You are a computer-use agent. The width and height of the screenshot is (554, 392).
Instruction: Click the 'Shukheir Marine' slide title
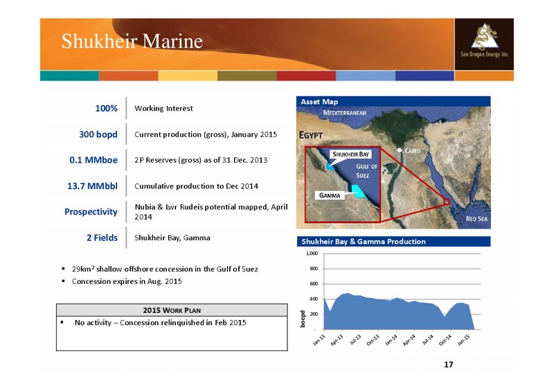click(x=132, y=41)
